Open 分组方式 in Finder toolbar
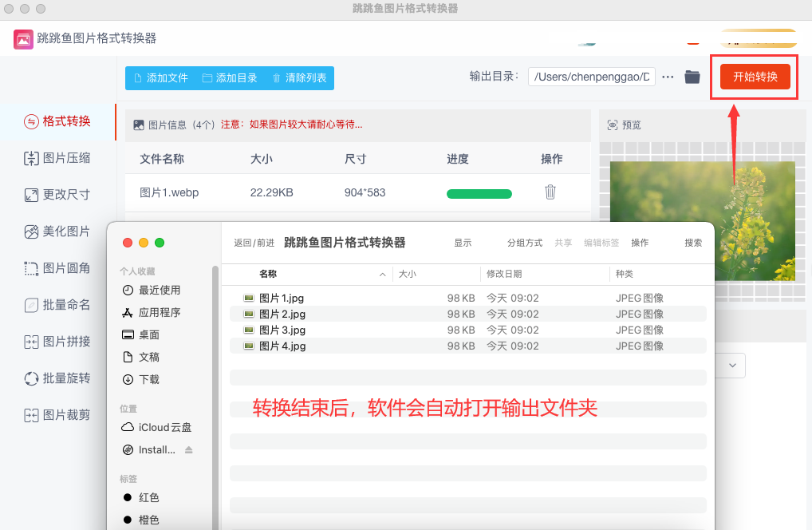This screenshot has width=812, height=530. coord(525,243)
